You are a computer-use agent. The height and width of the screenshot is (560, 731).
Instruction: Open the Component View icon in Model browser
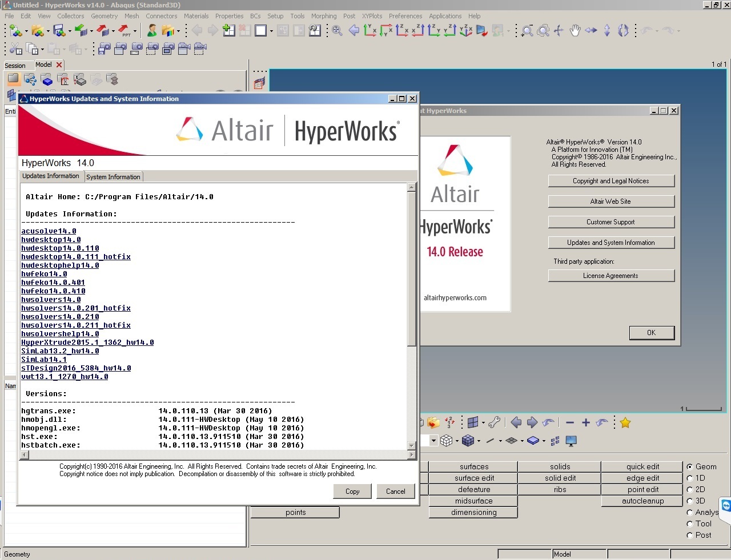[x=47, y=79]
